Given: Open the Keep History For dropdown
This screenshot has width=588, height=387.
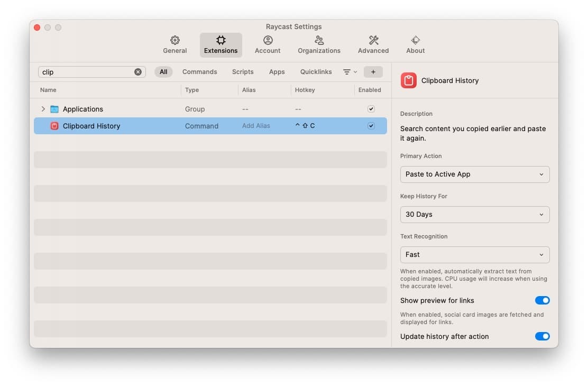Looking at the screenshot, I should pyautogui.click(x=475, y=215).
